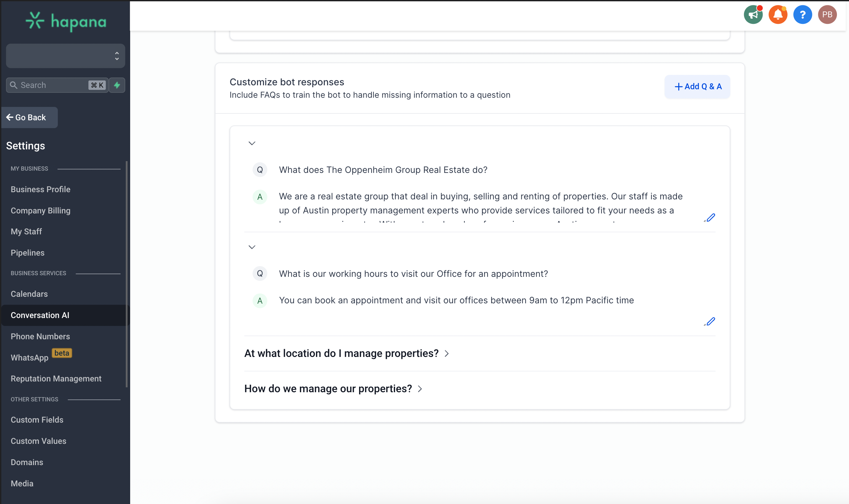Open the PB user profile avatar
The width and height of the screenshot is (849, 504).
click(827, 15)
